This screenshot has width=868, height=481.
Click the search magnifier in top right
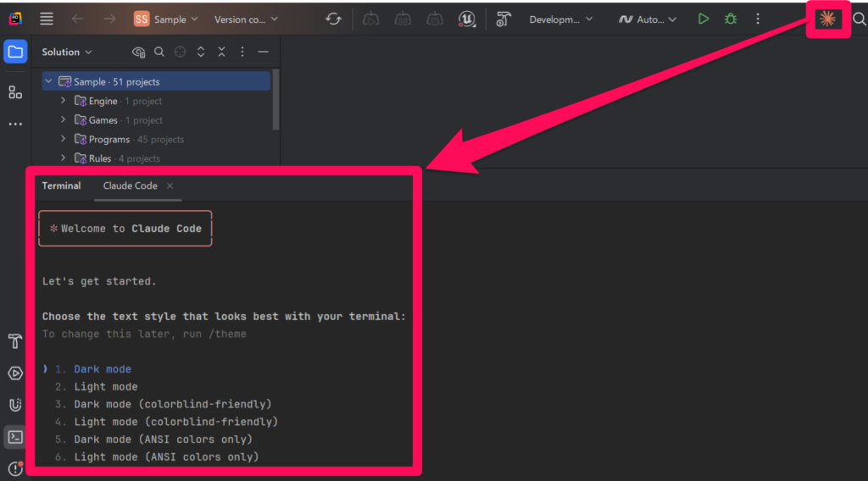(860, 19)
